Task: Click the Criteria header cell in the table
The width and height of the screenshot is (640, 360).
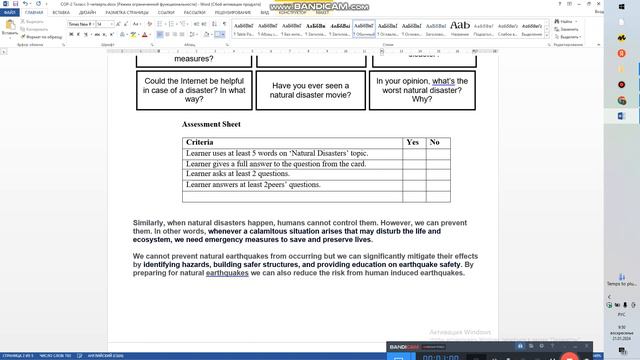Action: [292, 142]
